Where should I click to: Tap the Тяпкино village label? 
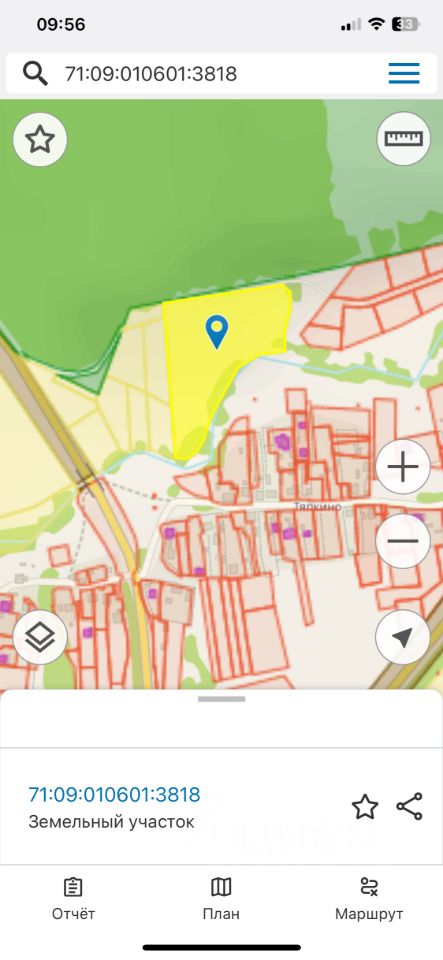pos(317,508)
